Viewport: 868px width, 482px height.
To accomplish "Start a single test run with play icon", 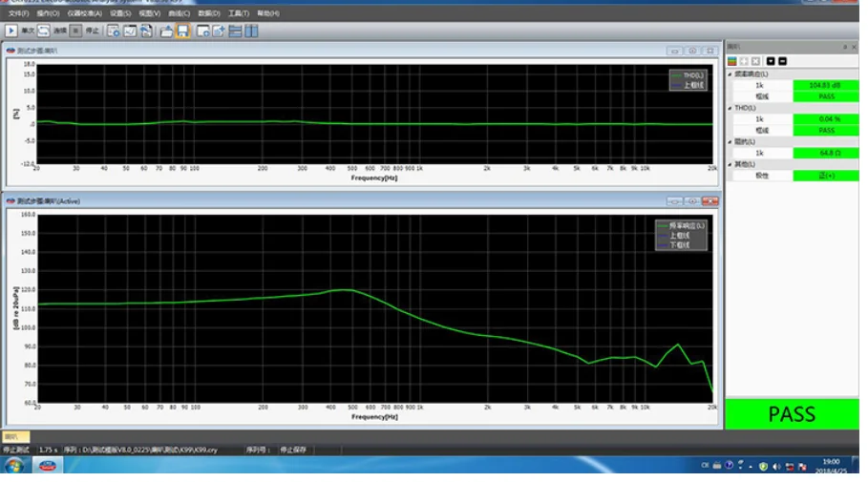I will [x=11, y=31].
